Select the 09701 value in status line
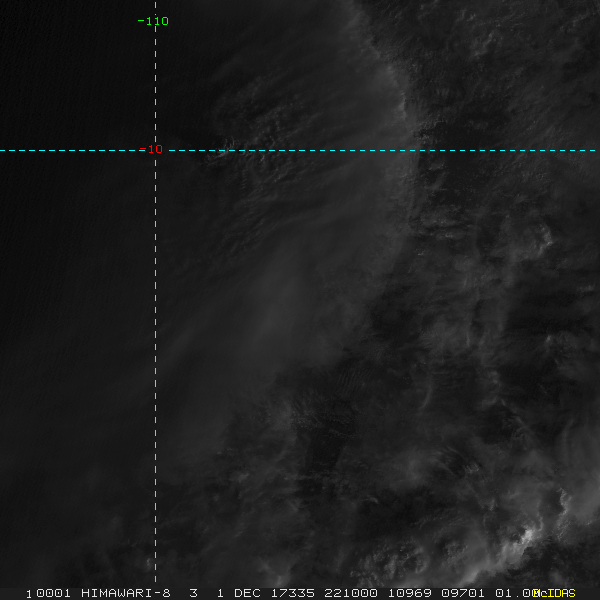The image size is (600, 600). click(x=463, y=593)
